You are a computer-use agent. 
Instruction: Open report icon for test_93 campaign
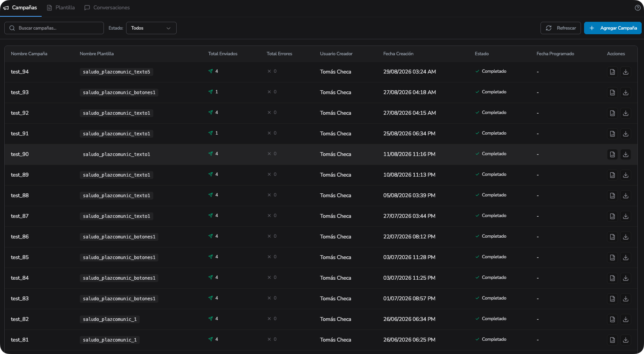(612, 93)
